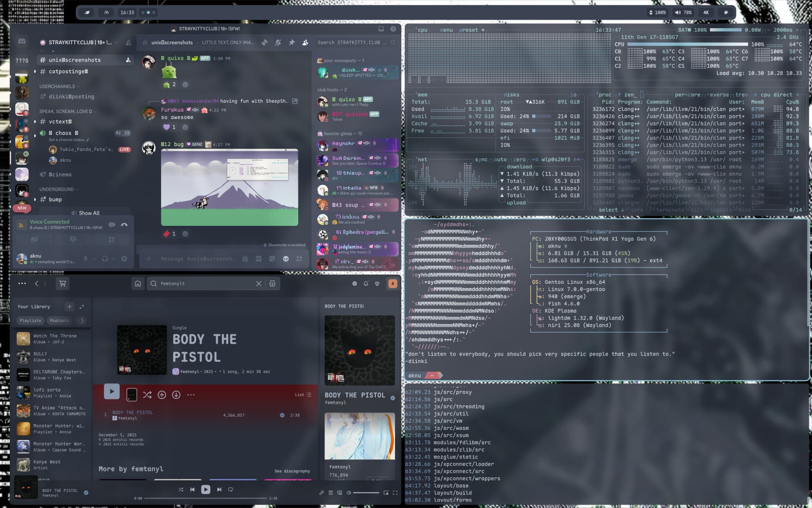This screenshot has height=508, width=812.
Task: Open Threads icon in Discord channel header
Action: click(265, 42)
